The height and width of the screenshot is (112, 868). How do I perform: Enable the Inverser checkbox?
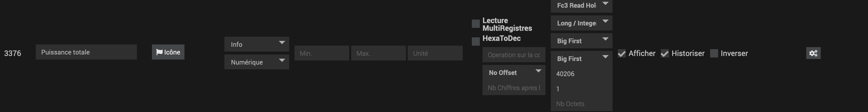point(714,53)
